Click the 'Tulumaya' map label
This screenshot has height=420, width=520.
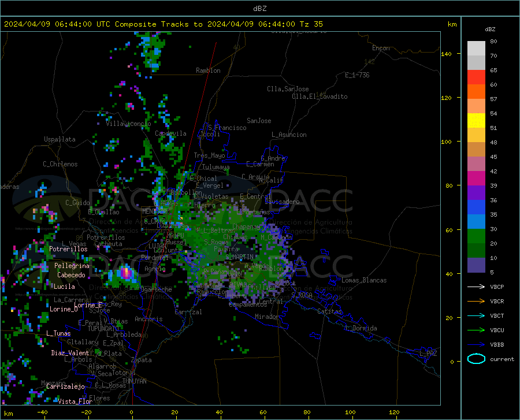216,167
